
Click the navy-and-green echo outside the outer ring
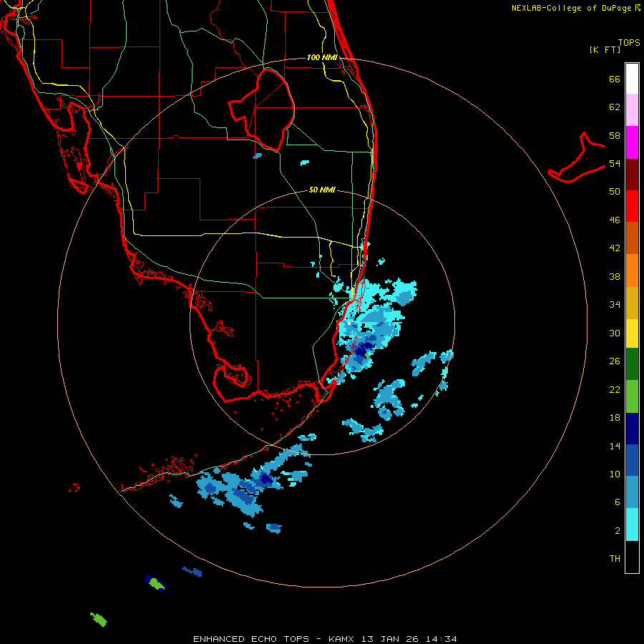[x=155, y=582]
